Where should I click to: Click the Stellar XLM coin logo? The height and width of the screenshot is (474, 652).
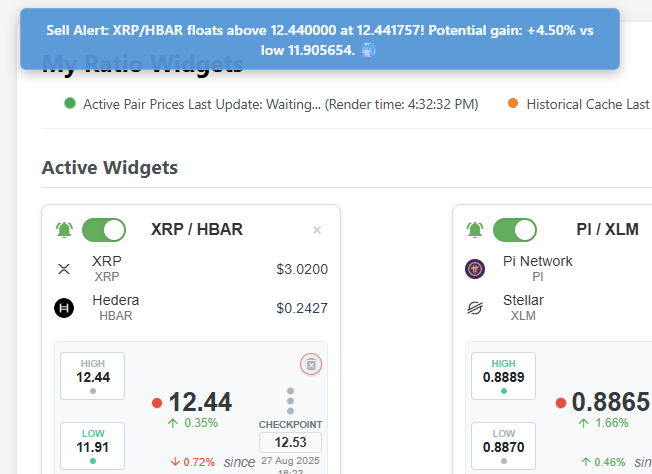click(x=475, y=308)
